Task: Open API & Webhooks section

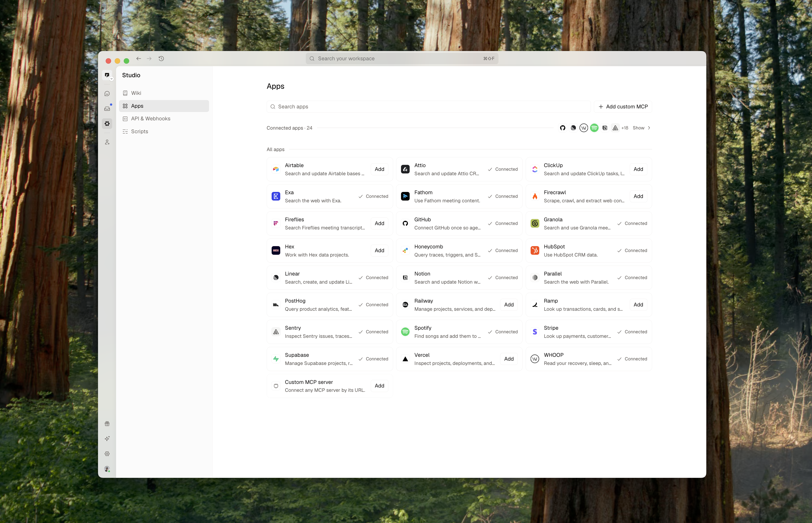Action: pyautogui.click(x=164, y=119)
